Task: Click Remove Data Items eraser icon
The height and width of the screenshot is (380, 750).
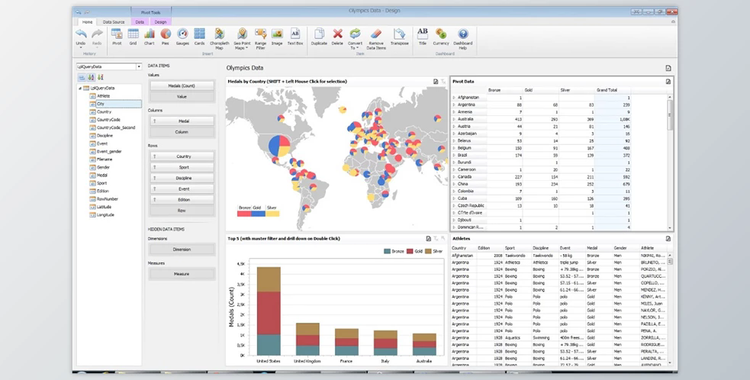Action: point(376,34)
